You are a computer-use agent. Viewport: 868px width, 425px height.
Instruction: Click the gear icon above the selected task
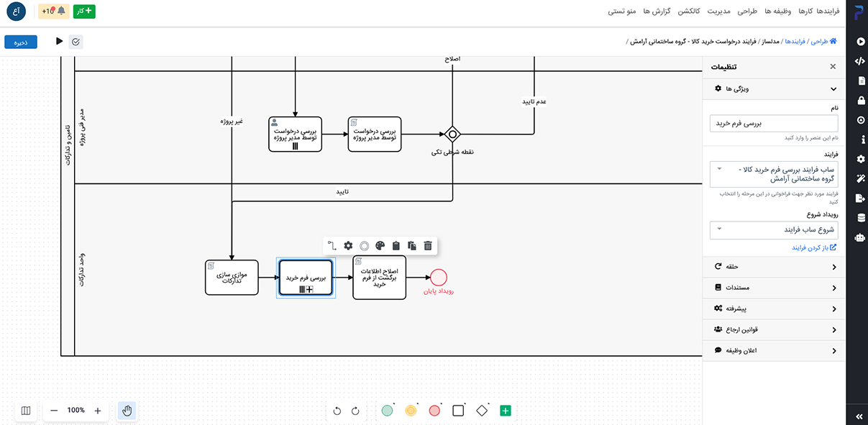tap(348, 246)
